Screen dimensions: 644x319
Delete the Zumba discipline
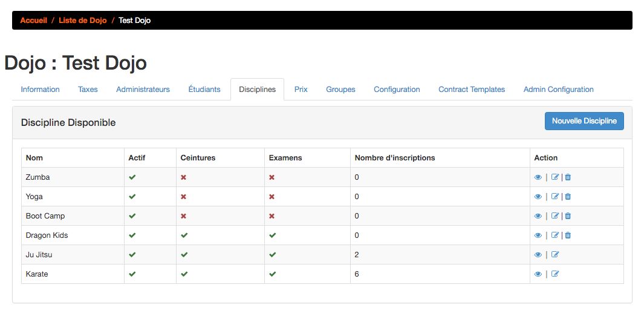pyautogui.click(x=568, y=177)
